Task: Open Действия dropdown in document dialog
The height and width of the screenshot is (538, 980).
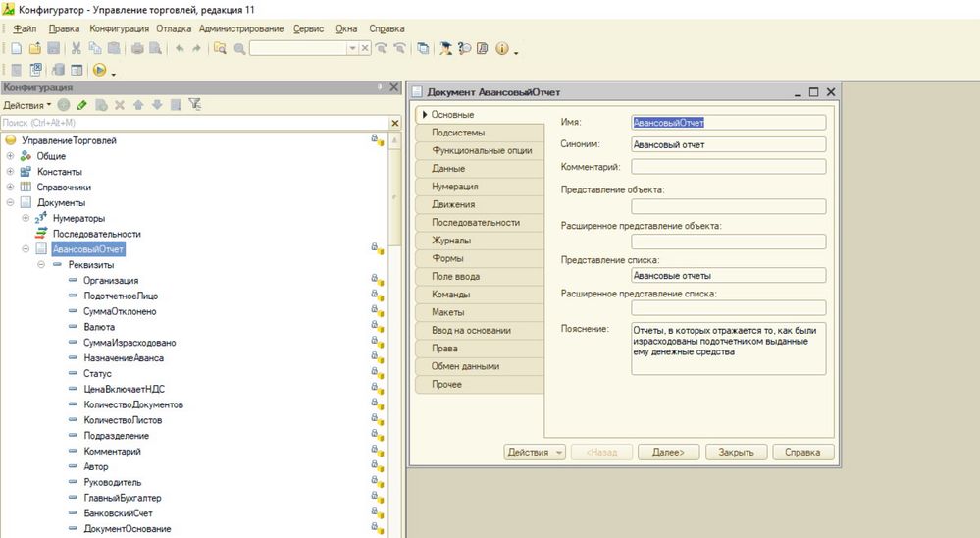Action: (535, 452)
